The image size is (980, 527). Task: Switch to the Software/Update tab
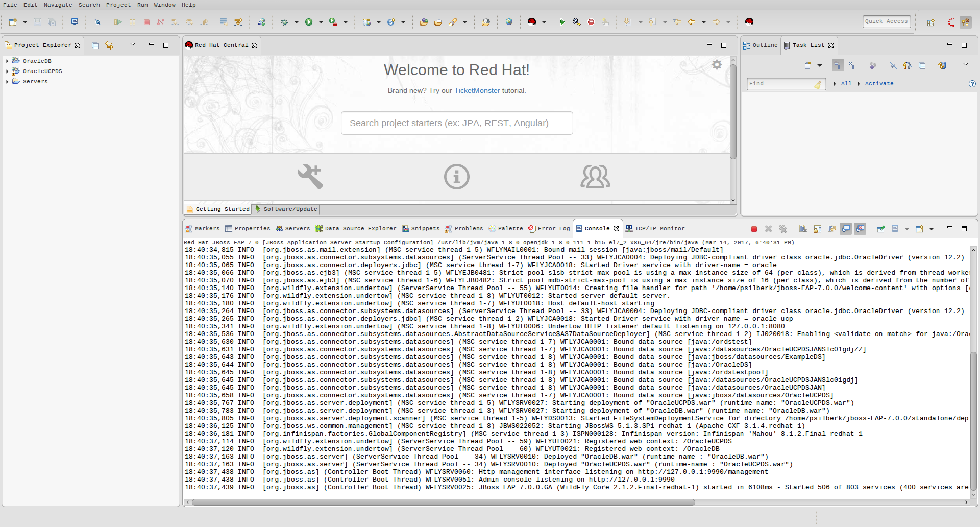tap(286, 209)
